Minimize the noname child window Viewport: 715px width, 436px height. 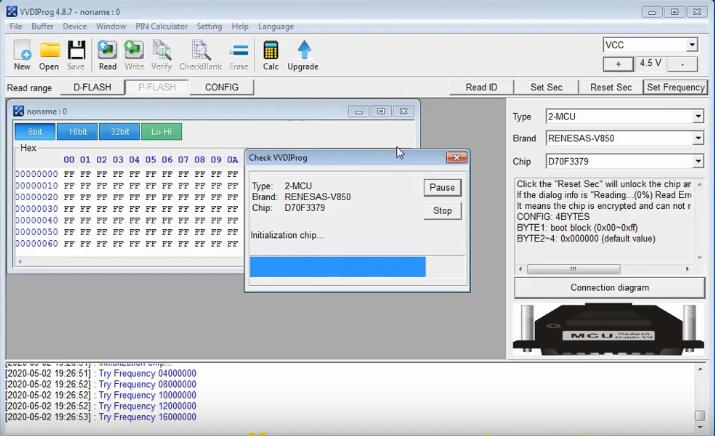(x=358, y=111)
